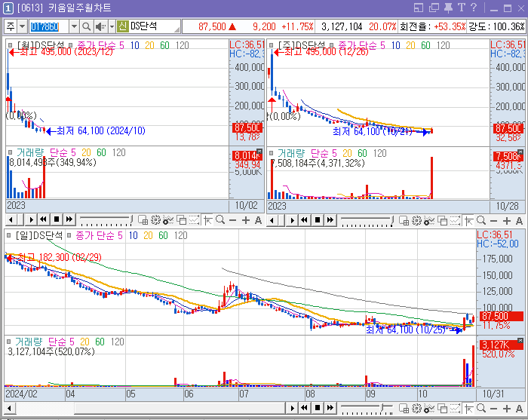Click monthly chart scroll-left arrow
528x420 pixels.
click(x=11, y=220)
